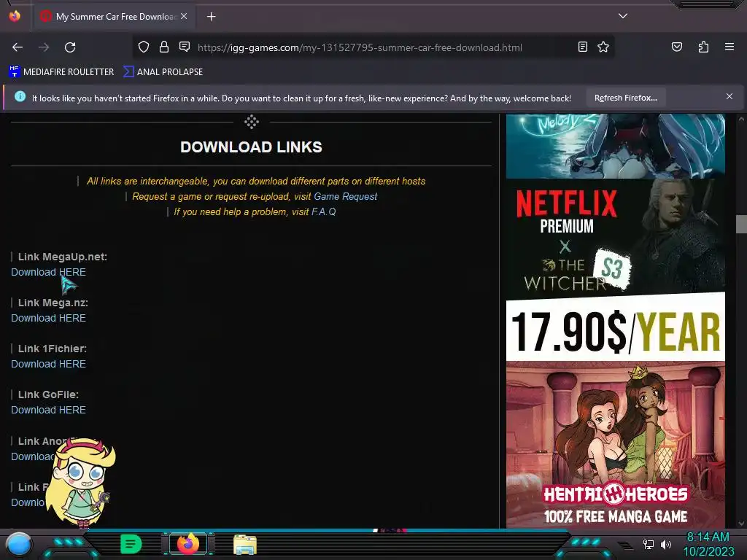
Task: Click the volume speaker tray icon
Action: point(666,544)
